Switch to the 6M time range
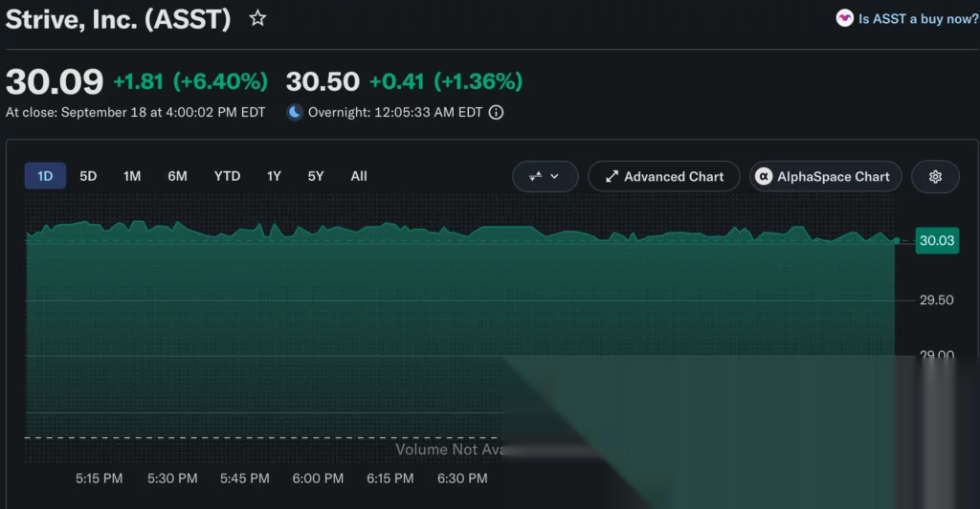980x509 pixels. point(177,176)
